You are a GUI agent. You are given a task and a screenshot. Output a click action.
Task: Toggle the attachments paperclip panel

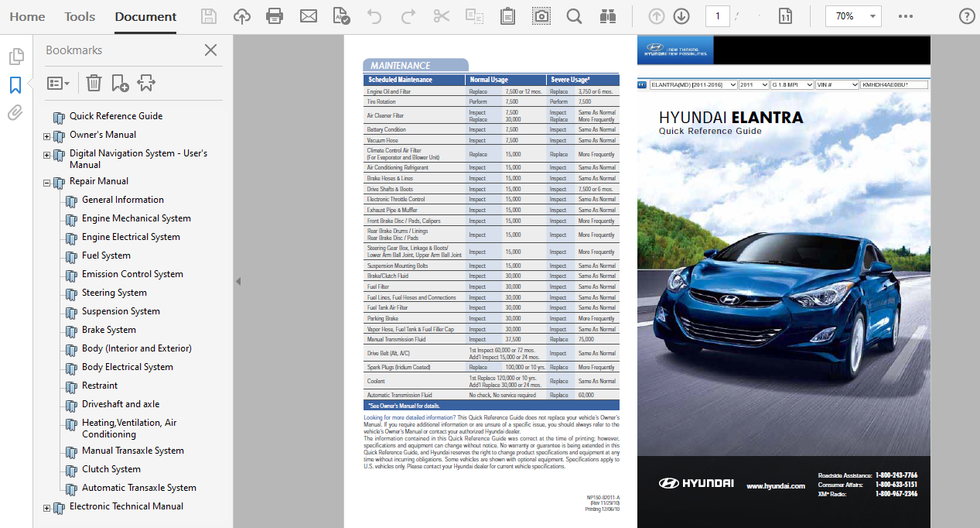pos(15,114)
